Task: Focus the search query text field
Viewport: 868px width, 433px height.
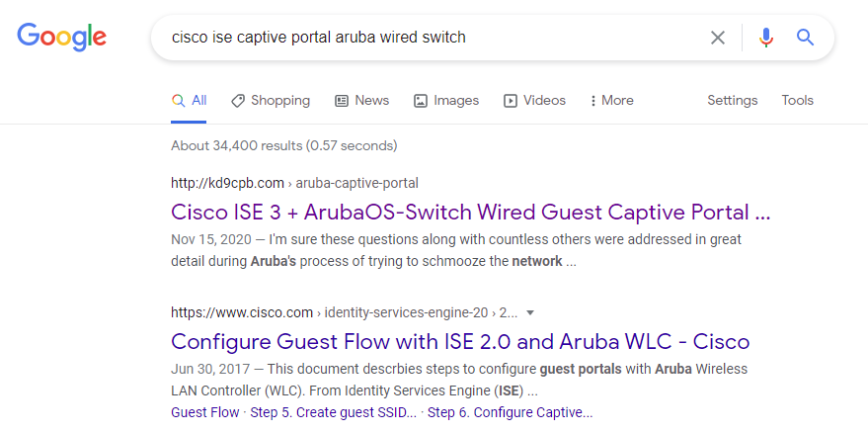Action: [432, 38]
